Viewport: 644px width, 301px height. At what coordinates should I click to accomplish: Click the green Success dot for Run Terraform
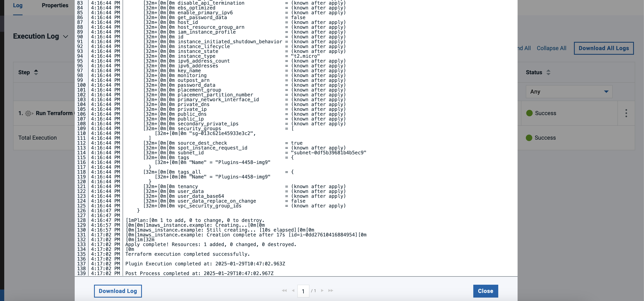[529, 113]
